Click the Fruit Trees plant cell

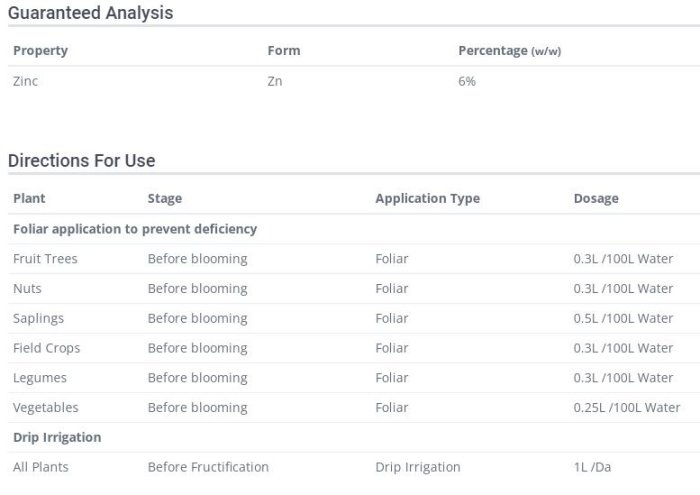(45, 259)
